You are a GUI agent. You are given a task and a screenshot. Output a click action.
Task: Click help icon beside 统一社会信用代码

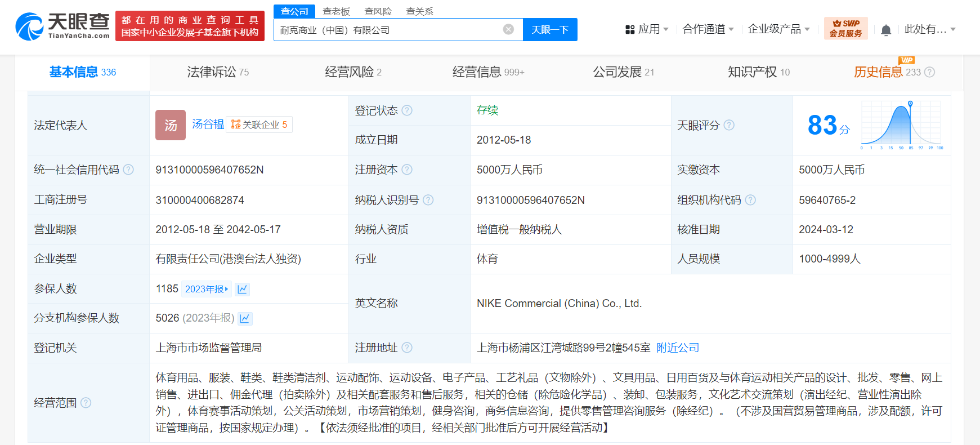click(x=128, y=170)
